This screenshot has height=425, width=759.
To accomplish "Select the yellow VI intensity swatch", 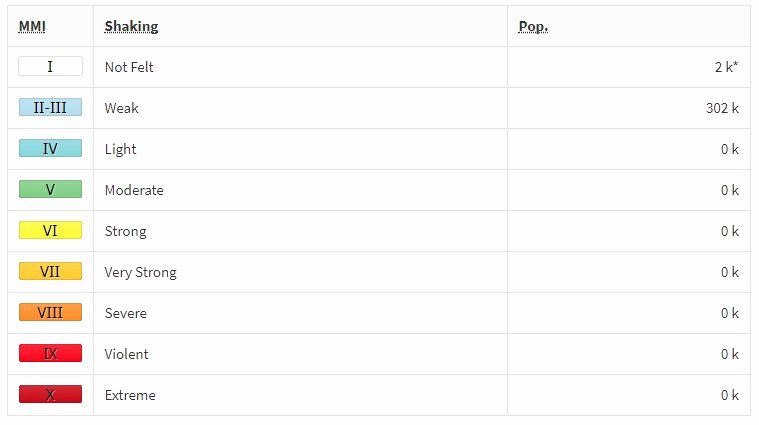I will (50, 230).
